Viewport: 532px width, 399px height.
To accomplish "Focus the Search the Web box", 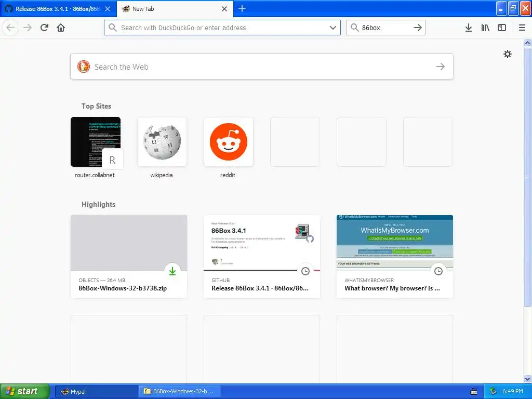I will [262, 66].
